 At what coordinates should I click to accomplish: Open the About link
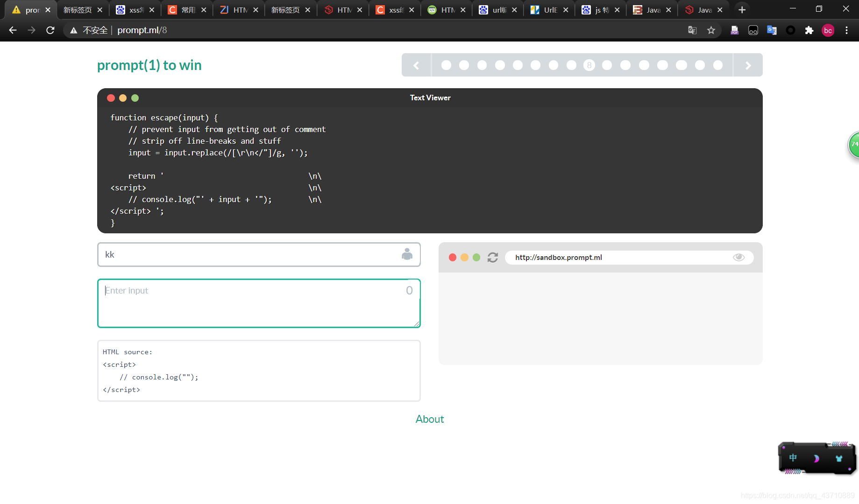pos(430,419)
